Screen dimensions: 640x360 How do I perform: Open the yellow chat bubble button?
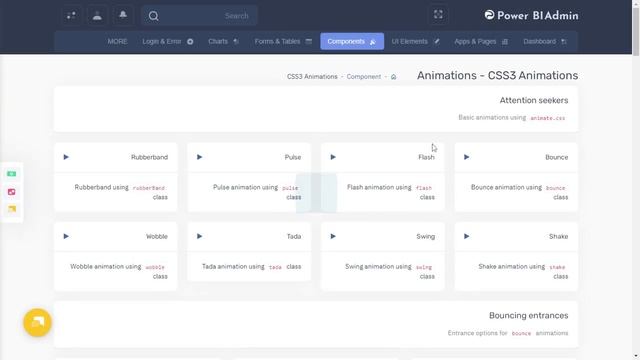[38, 322]
